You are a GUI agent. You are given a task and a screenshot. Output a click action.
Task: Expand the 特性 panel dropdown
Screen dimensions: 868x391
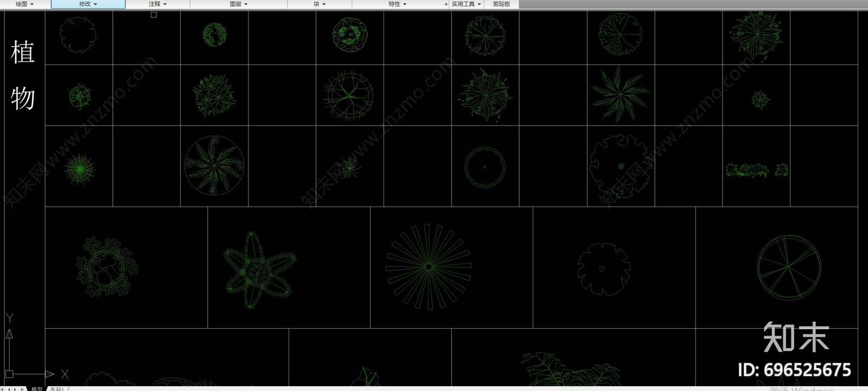(398, 4)
